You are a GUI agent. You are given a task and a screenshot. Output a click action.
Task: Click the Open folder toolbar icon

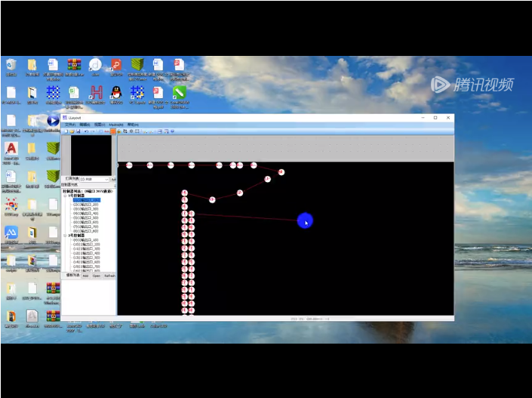point(70,131)
